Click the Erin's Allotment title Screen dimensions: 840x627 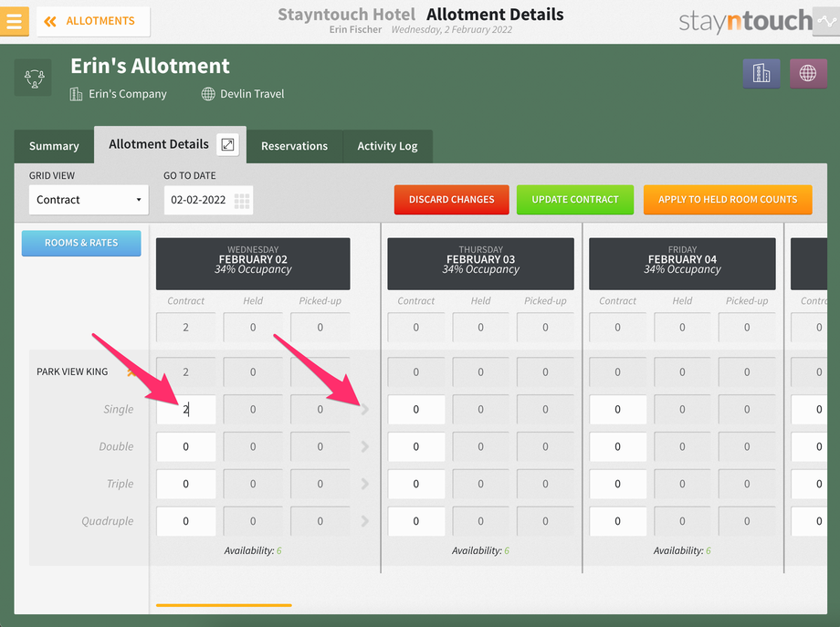(x=150, y=66)
